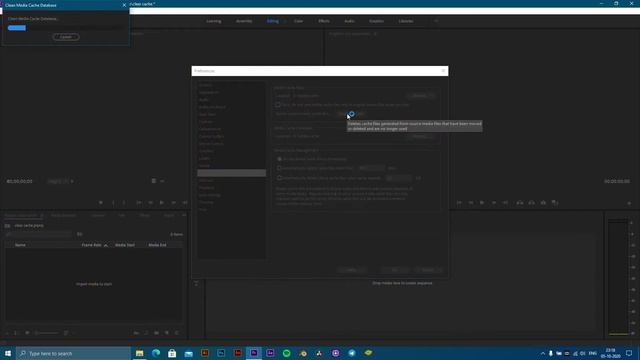Select Audio Hardware preferences category
The width and height of the screenshot is (640, 360).
(212, 107)
